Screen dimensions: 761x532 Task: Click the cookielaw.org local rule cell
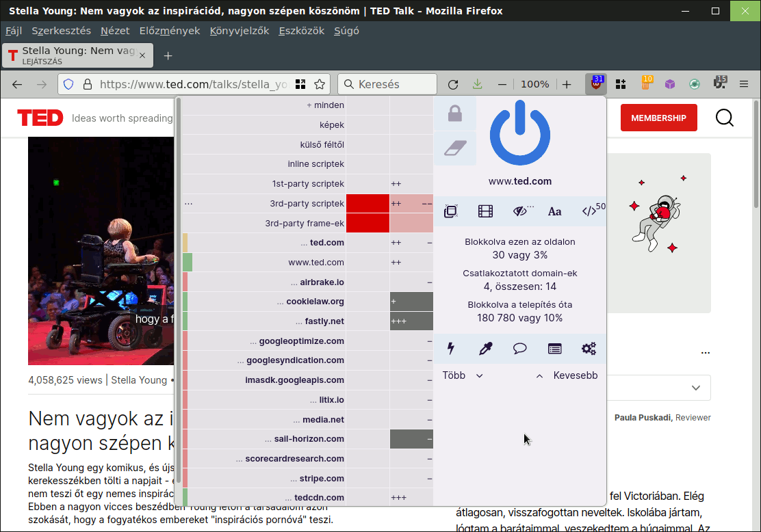pos(411,302)
